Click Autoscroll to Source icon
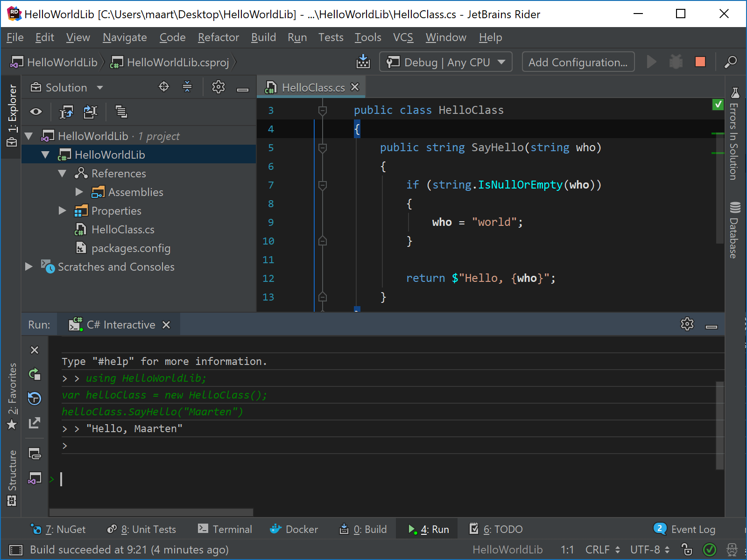This screenshot has width=747, height=560. 66,112
